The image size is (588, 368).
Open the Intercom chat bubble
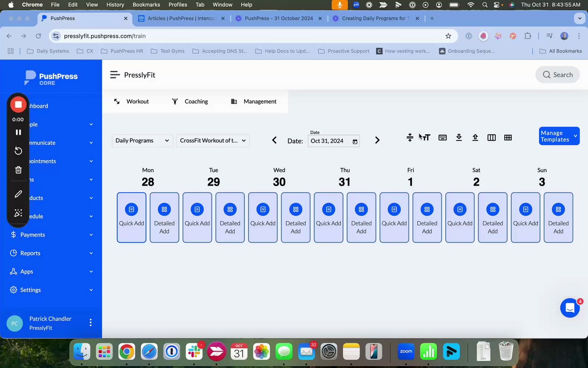pos(570,308)
